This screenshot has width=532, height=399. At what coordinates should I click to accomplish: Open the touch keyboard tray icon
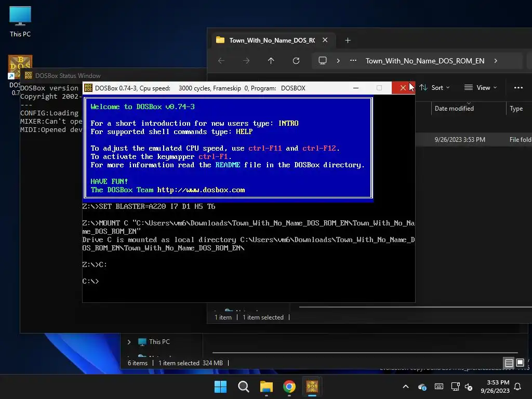pyautogui.click(x=438, y=387)
